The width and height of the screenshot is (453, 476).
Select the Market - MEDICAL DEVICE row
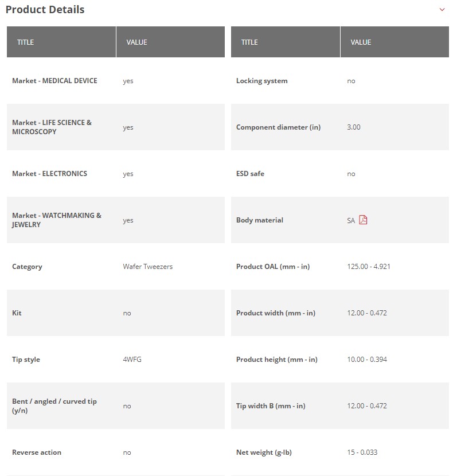tap(116, 81)
